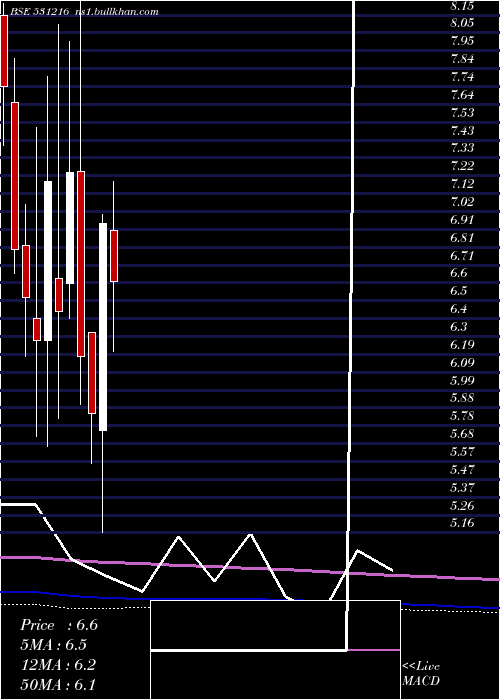Click the 7.95 price axis label
500x700 pixels.
pos(462,41)
